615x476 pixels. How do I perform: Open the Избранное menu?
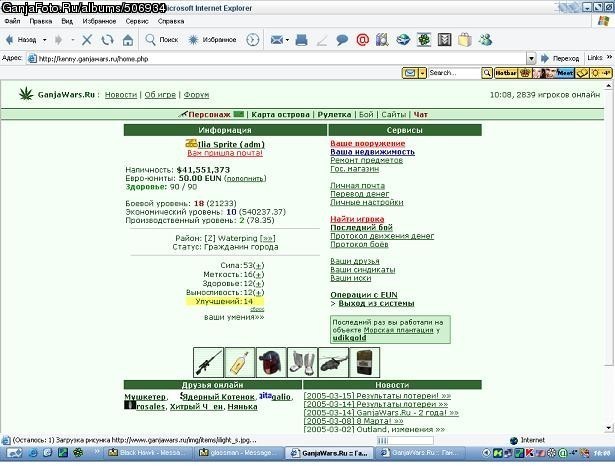coord(99,21)
